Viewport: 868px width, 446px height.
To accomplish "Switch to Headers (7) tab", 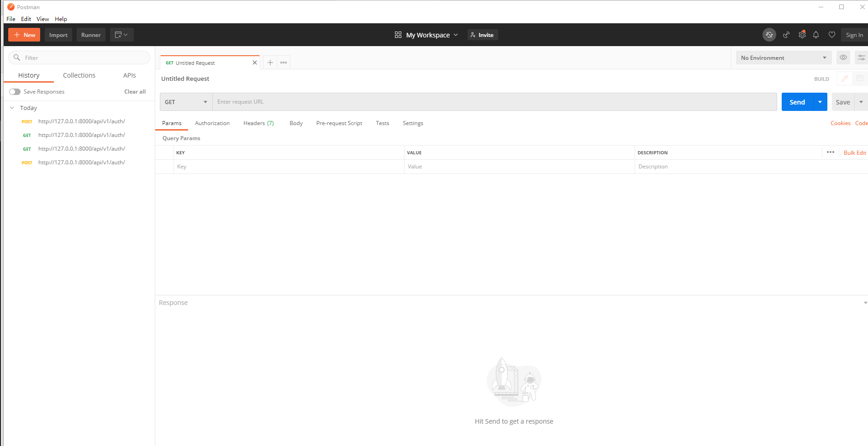I will 258,123.
